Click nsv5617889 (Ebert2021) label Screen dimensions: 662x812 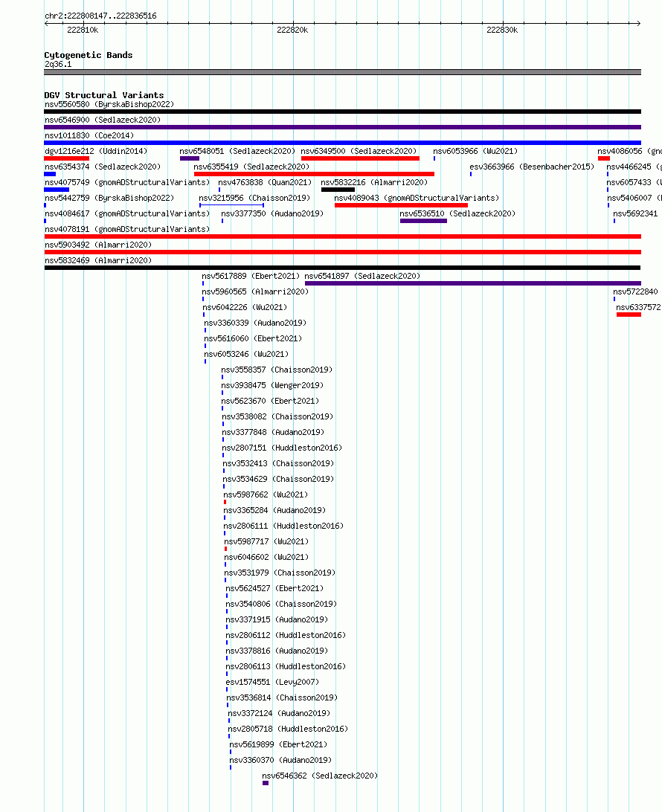coord(251,276)
